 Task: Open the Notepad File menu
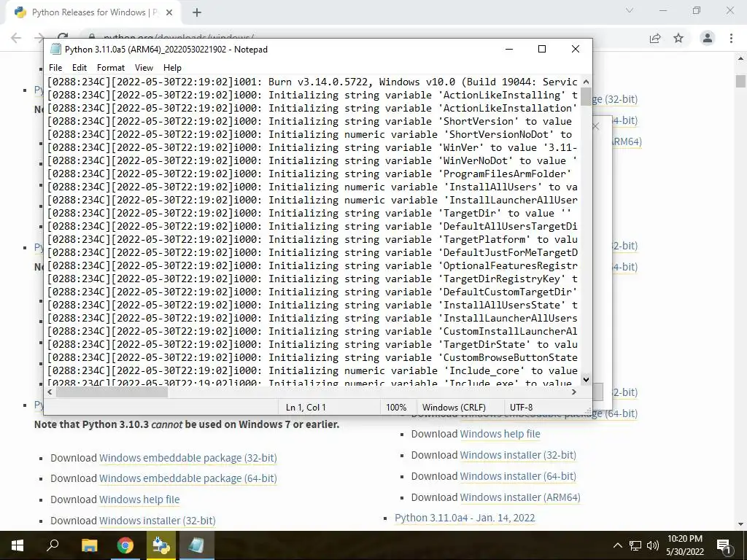[x=55, y=68]
